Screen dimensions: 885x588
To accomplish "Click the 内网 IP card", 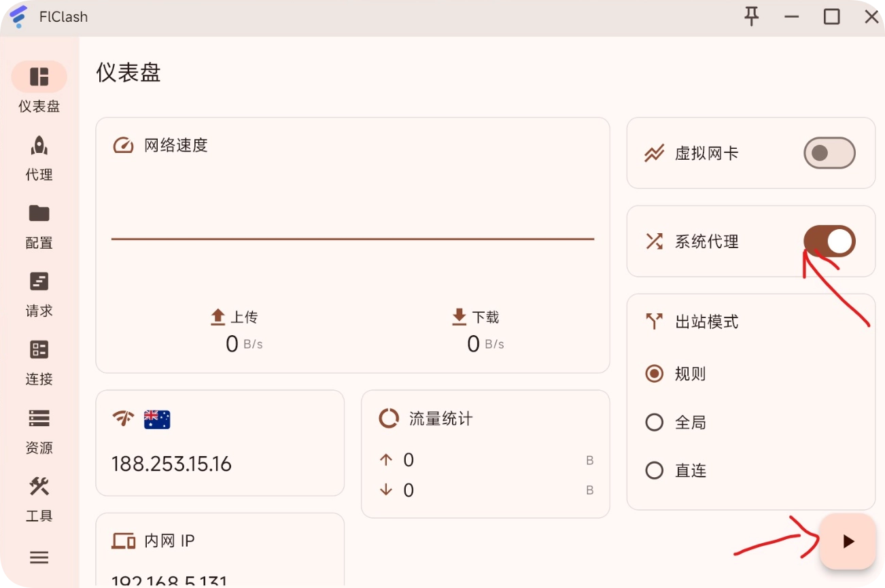I will tap(220, 551).
